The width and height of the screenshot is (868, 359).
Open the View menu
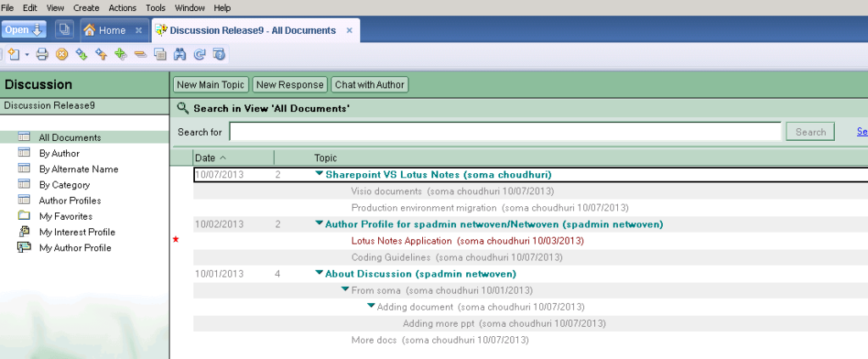(55, 8)
